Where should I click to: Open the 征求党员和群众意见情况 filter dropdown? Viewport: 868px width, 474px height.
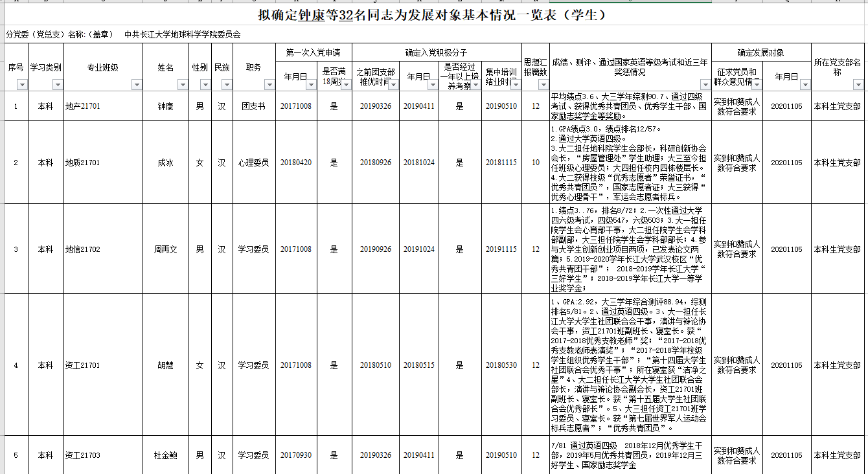[x=756, y=85]
